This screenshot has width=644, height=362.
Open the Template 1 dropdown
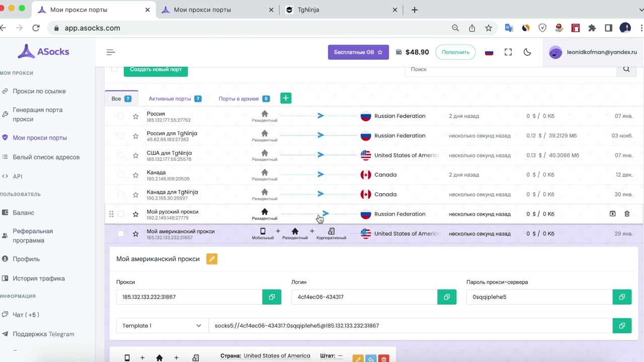coord(162,326)
